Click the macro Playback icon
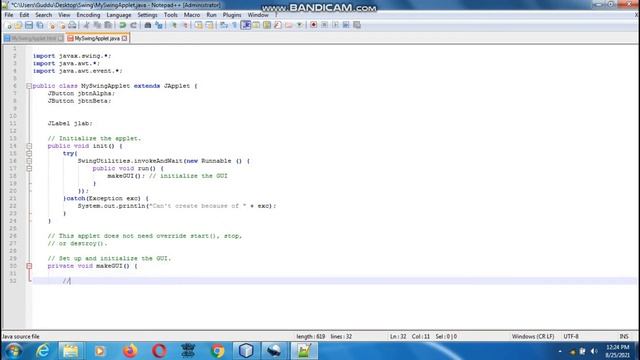This screenshot has height=360, width=640. tap(335, 25)
